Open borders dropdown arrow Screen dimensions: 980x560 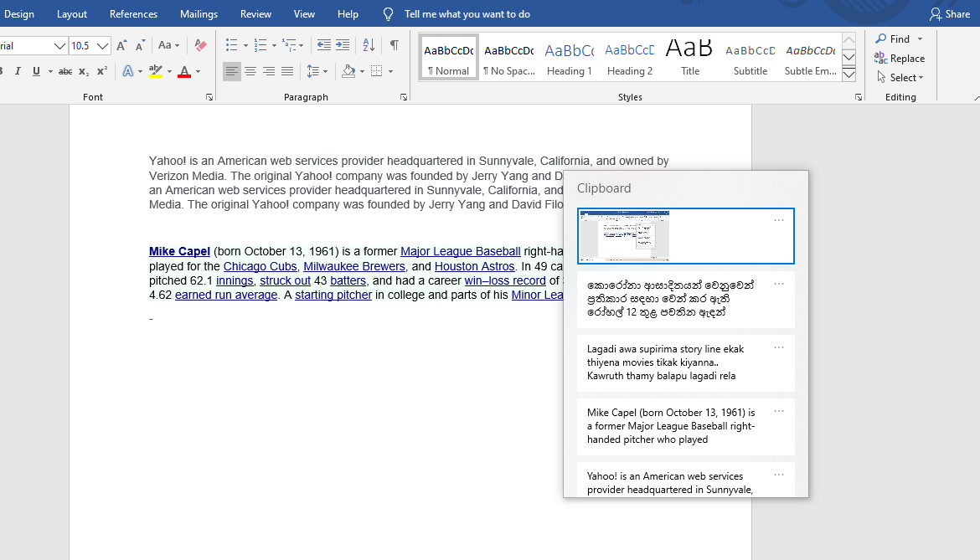click(x=390, y=71)
